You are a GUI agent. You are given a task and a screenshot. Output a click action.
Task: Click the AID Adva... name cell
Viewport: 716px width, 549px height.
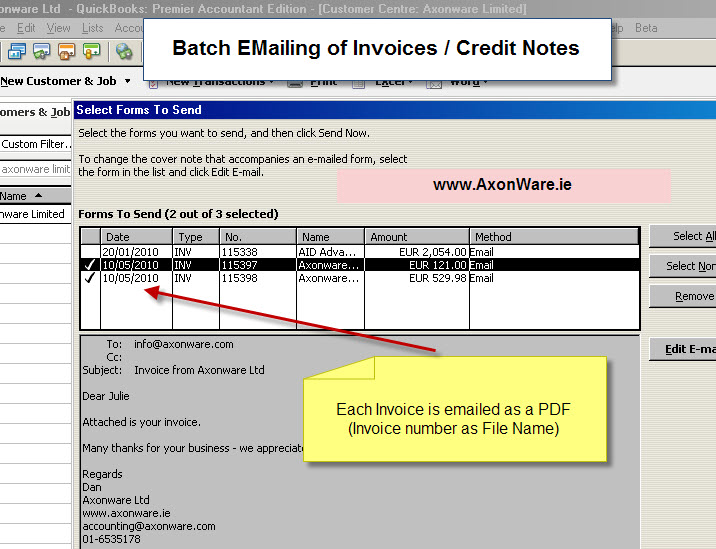[331, 252]
